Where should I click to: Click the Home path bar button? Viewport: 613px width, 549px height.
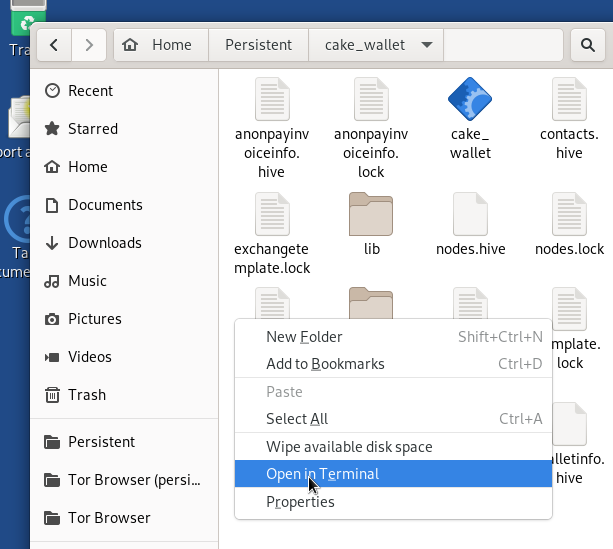[160, 45]
